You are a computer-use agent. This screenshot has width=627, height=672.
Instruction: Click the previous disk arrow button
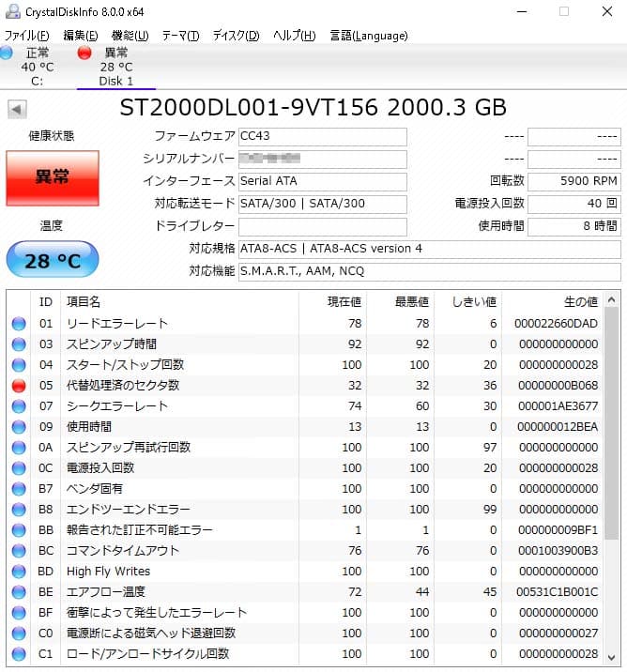[17, 110]
